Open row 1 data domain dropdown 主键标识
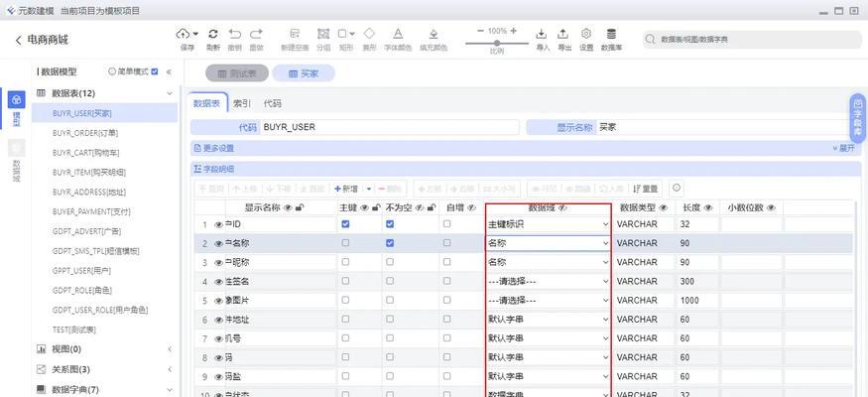 548,224
